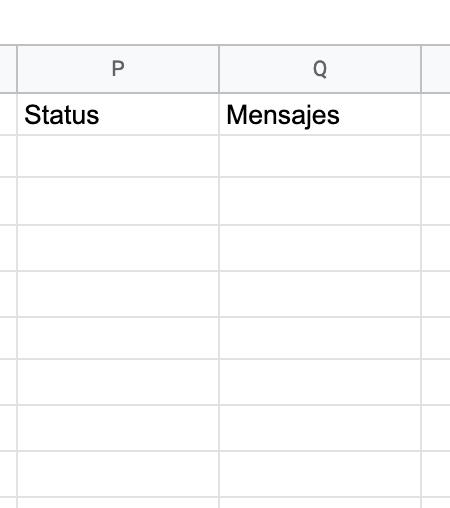Select the fourth empty cell under Status
Screen dimensions: 450x508
tap(118, 294)
